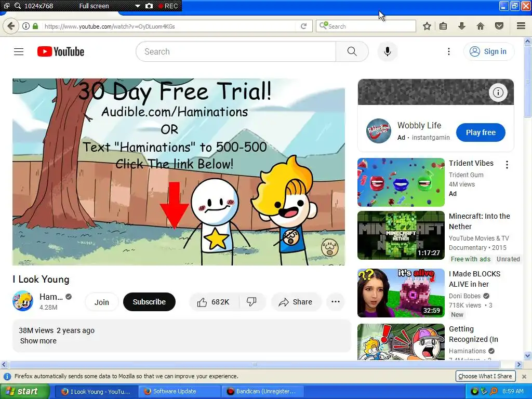Viewport: 532px width, 399px height.
Task: Click the ad info icon on banner
Action: [x=498, y=92]
